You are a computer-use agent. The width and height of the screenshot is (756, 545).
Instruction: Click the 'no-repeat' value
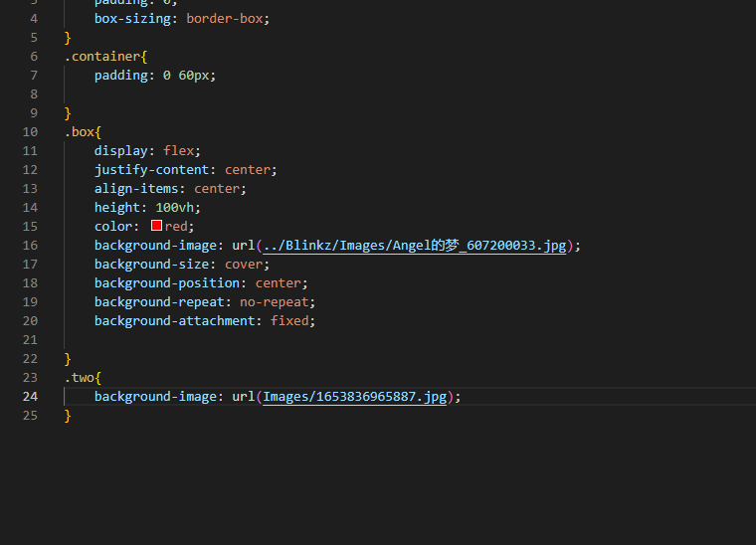[x=278, y=302]
